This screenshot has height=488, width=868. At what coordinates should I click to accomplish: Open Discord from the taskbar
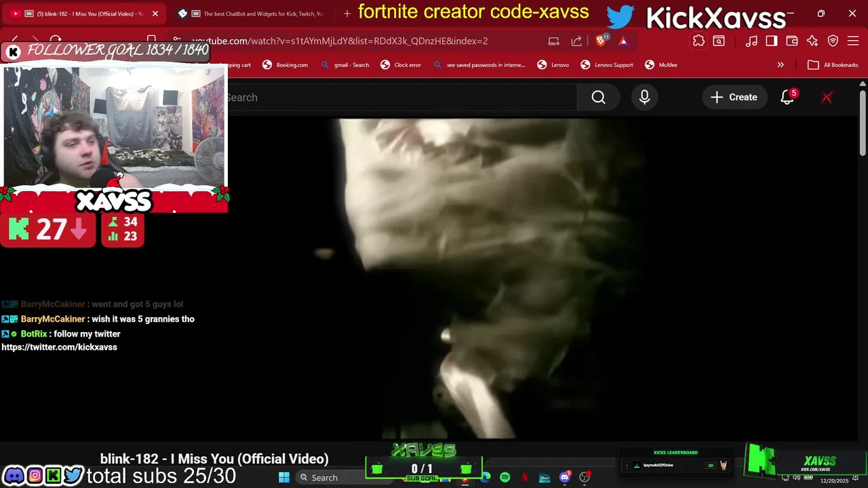[x=564, y=478]
